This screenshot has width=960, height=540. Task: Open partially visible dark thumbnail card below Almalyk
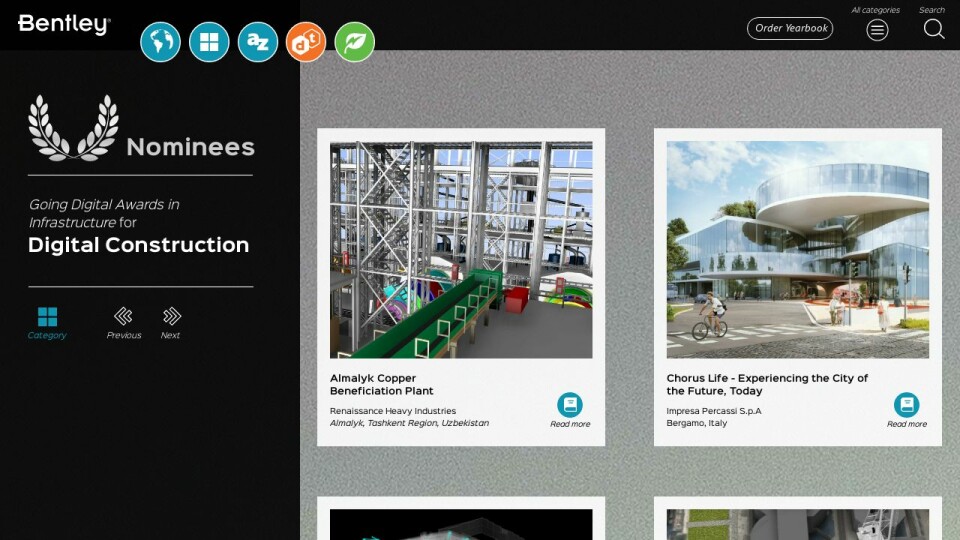pyautogui.click(x=461, y=519)
